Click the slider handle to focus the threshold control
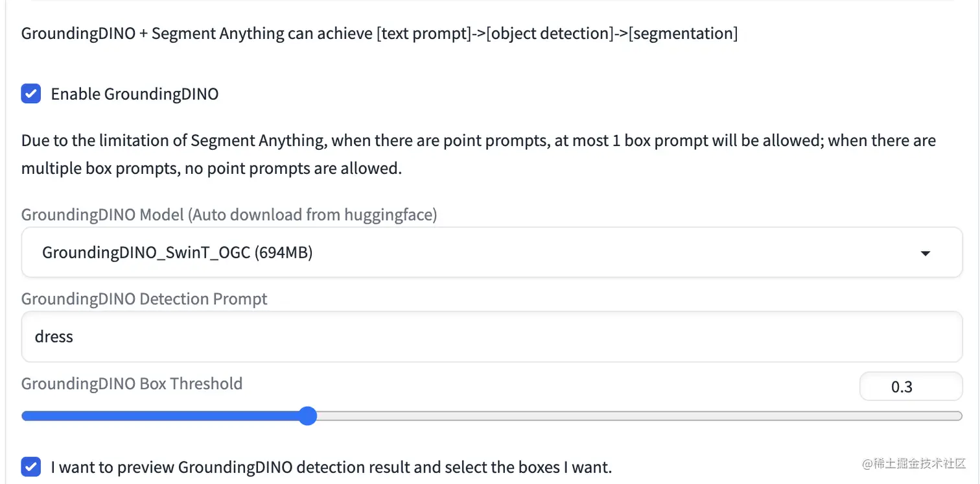The width and height of the screenshot is (980, 484). (x=307, y=415)
